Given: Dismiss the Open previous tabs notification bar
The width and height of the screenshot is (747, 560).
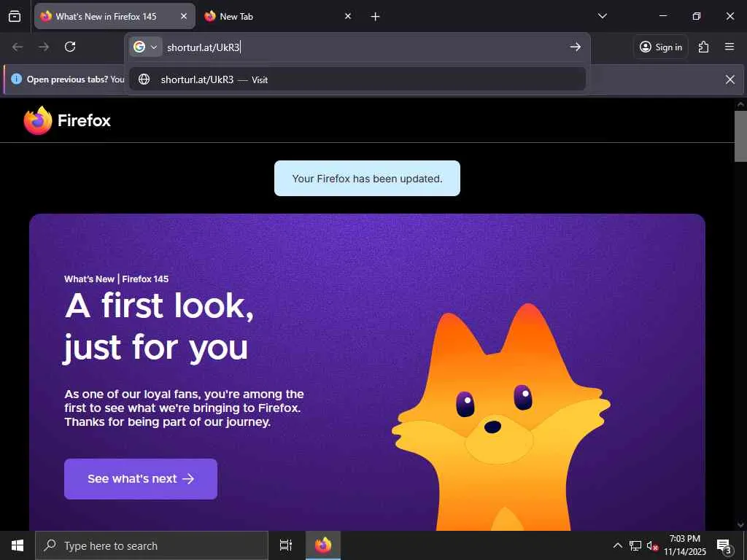Looking at the screenshot, I should click(729, 79).
